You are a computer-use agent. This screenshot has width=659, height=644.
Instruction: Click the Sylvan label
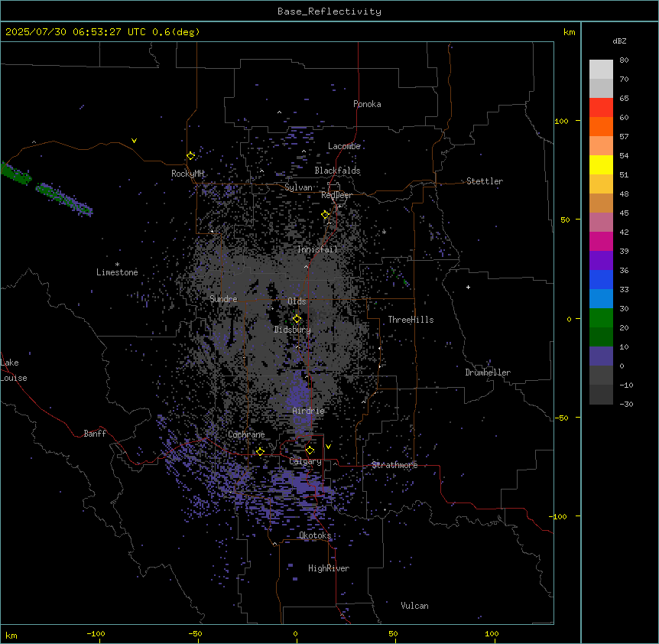(x=298, y=187)
